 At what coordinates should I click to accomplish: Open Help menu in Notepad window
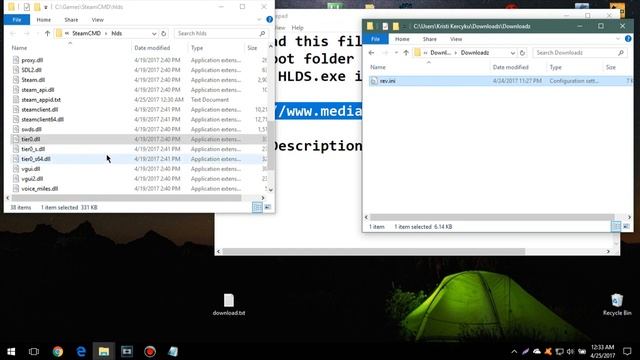[298, 27]
